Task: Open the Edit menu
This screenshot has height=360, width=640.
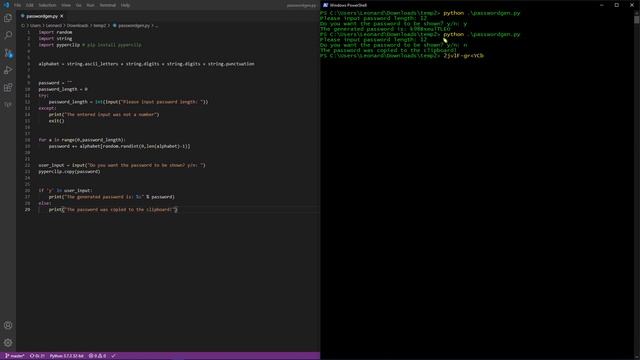Action: coord(29,5)
